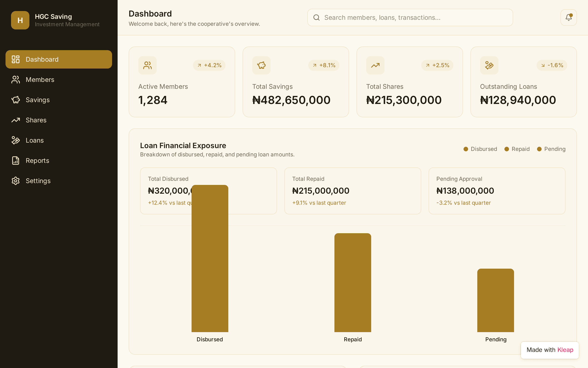The image size is (588, 368).
Task: Click the magnifier search icon
Action: 316,17
